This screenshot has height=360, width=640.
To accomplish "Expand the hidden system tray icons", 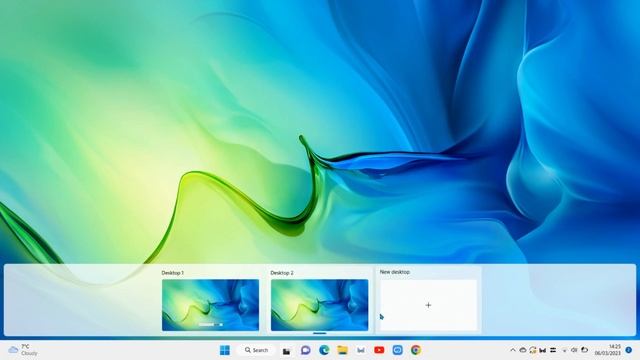I will coord(513,350).
